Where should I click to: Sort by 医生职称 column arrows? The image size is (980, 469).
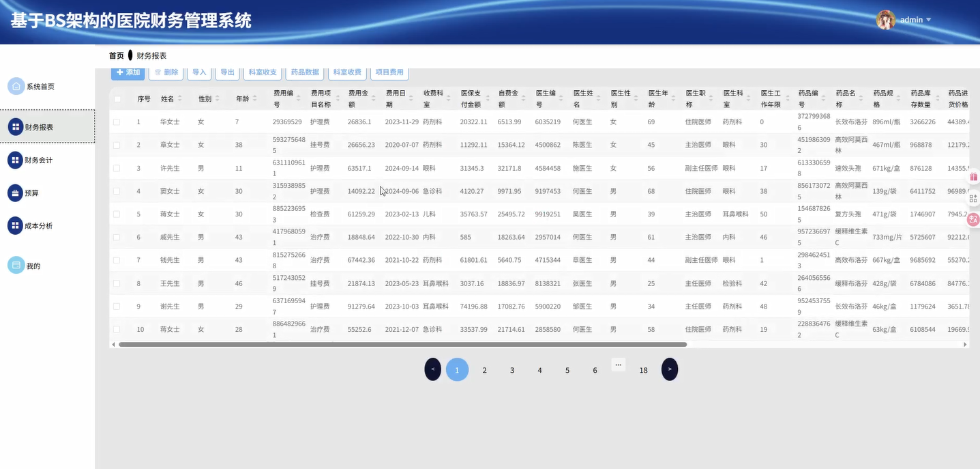711,98
